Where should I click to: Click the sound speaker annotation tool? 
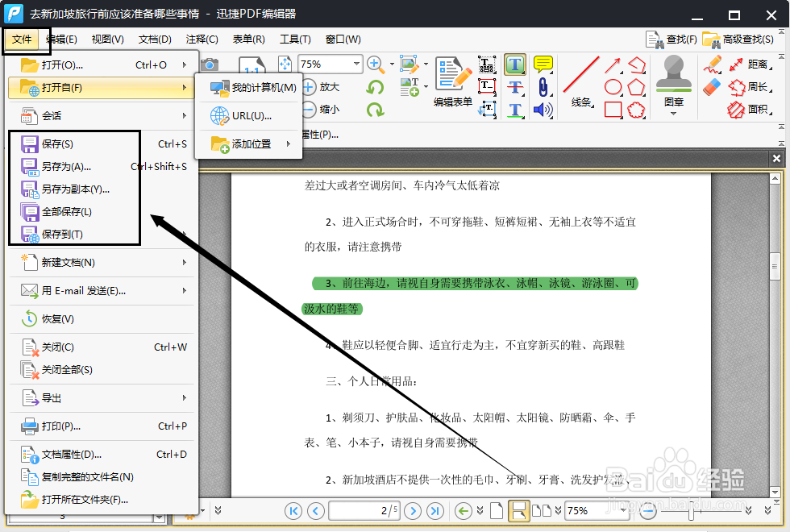click(543, 110)
